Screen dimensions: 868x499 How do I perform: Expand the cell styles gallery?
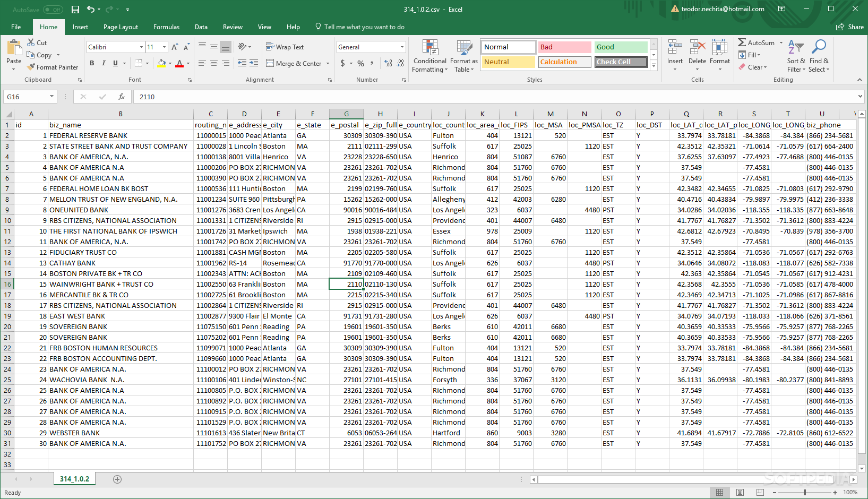pos(654,65)
